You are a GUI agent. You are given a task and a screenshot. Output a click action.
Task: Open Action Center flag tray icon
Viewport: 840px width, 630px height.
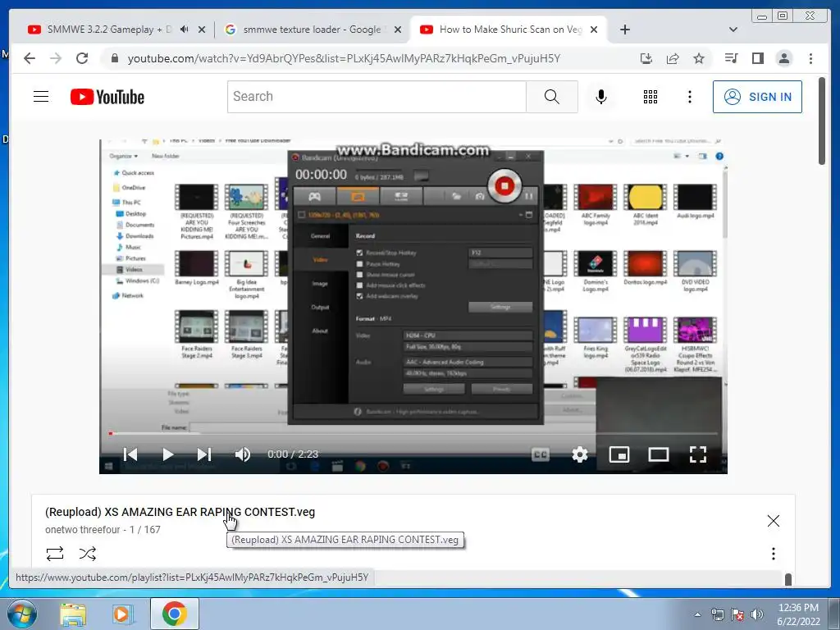[737, 614]
